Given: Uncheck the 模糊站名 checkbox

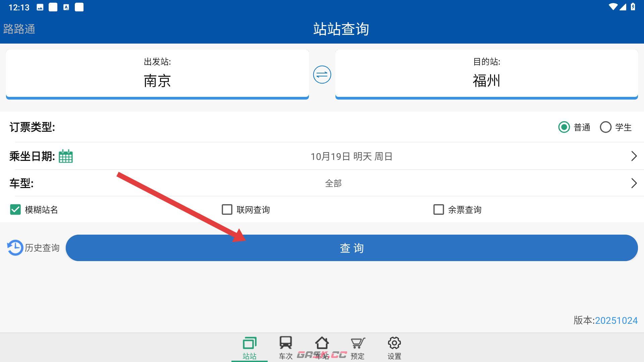Looking at the screenshot, I should point(15,209).
